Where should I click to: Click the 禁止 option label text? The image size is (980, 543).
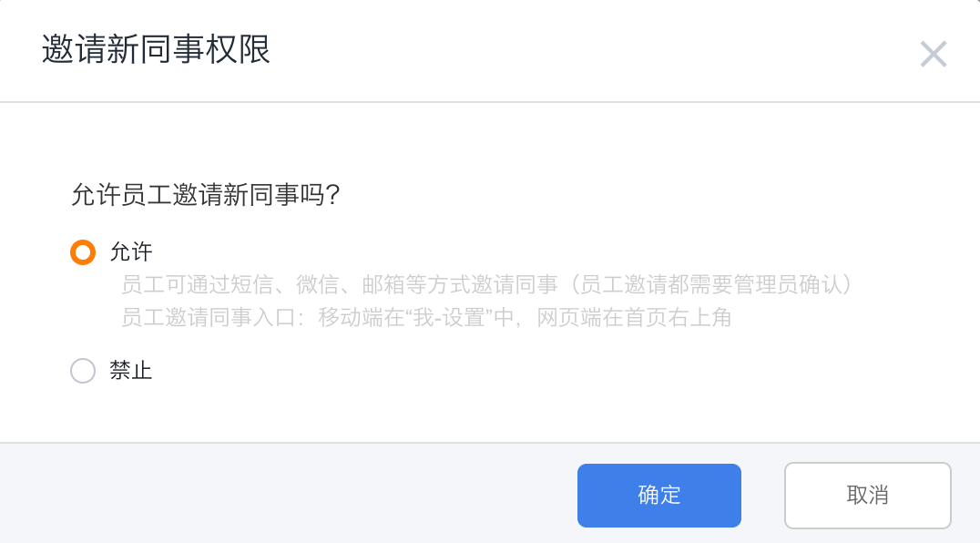click(x=130, y=371)
